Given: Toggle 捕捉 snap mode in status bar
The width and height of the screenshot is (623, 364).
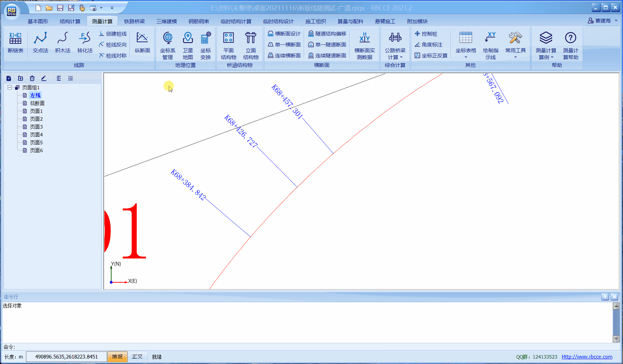Looking at the screenshot, I should pyautogui.click(x=117, y=356).
